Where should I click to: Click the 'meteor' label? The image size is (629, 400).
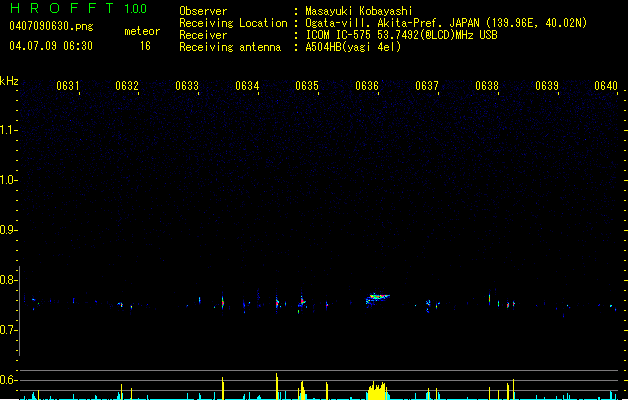click(142, 31)
